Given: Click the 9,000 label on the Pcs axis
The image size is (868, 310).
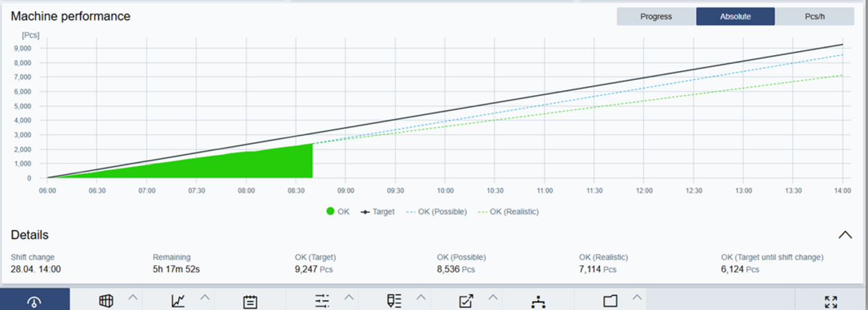Looking at the screenshot, I should (x=23, y=48).
